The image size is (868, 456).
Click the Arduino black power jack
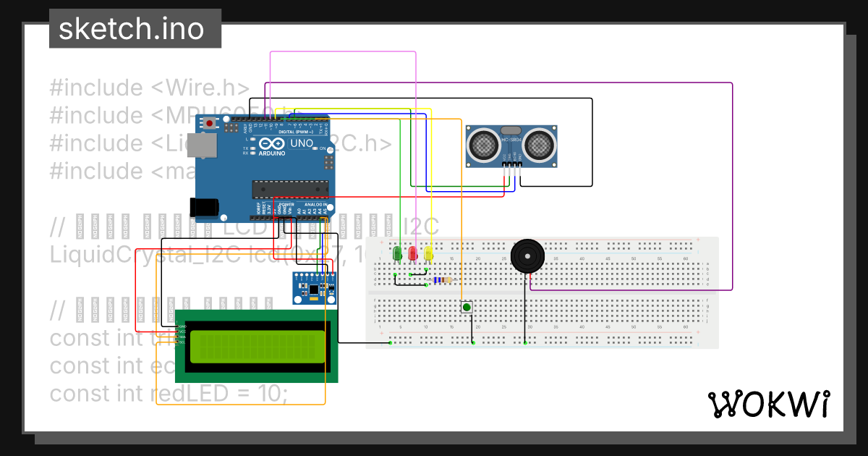pos(204,207)
